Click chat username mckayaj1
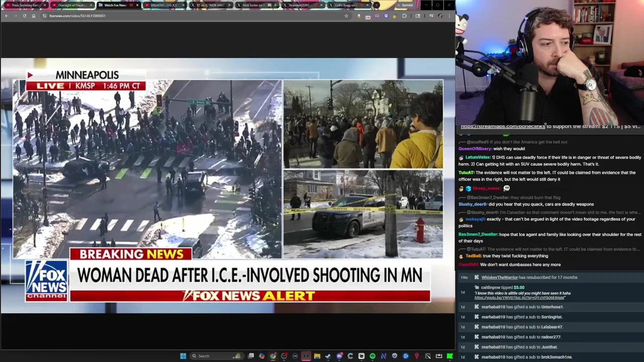 (x=475, y=219)
